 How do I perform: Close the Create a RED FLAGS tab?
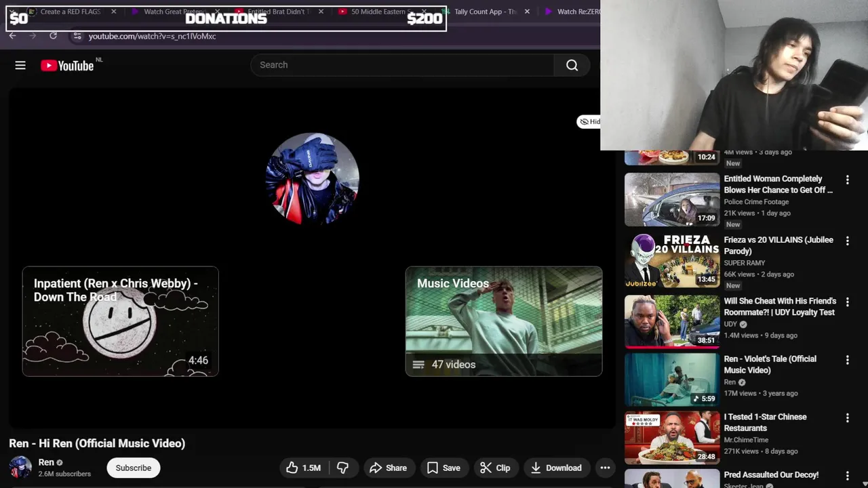[x=113, y=12]
